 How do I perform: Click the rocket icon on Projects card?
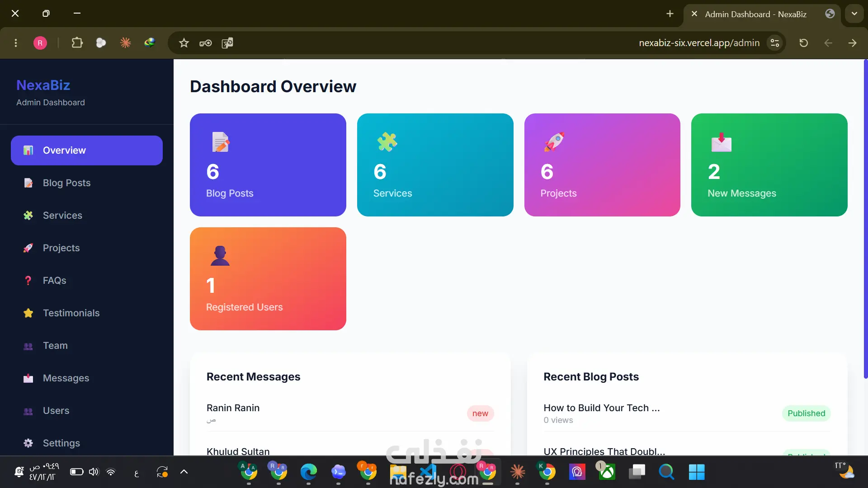(x=554, y=142)
